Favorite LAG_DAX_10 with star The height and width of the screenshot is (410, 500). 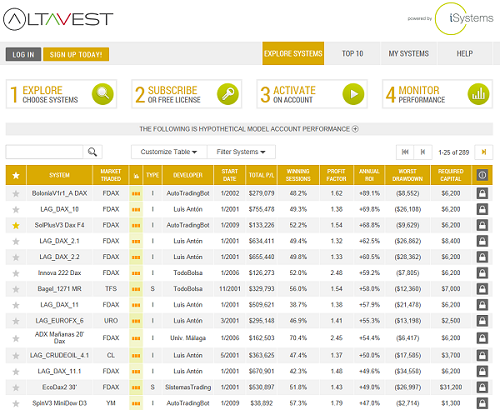[x=16, y=210]
